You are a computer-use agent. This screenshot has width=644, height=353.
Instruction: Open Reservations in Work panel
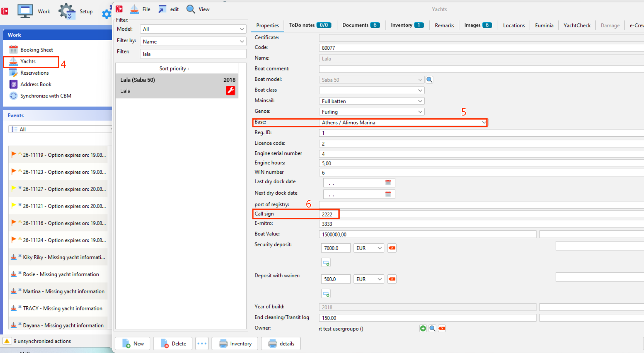[34, 73]
